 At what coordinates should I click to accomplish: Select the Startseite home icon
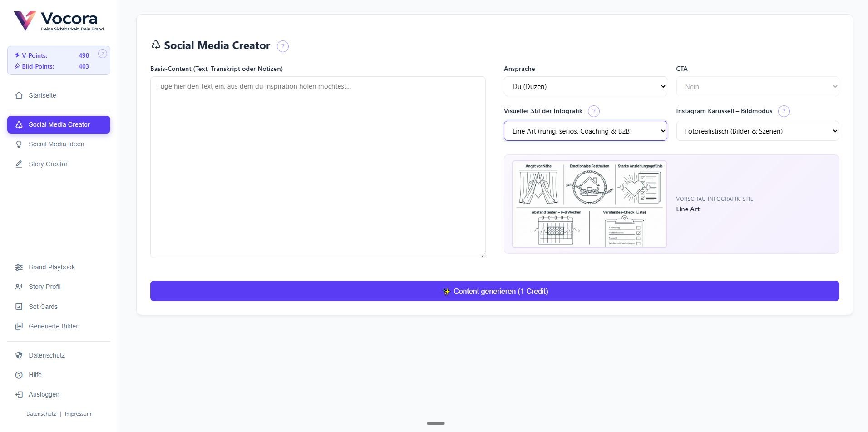pos(19,95)
